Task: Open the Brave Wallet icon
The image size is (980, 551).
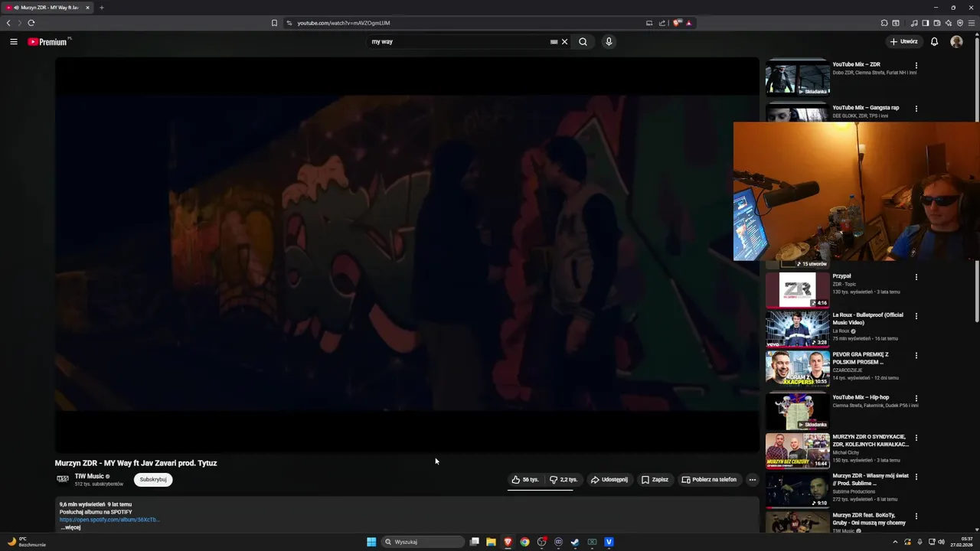Action: [937, 23]
